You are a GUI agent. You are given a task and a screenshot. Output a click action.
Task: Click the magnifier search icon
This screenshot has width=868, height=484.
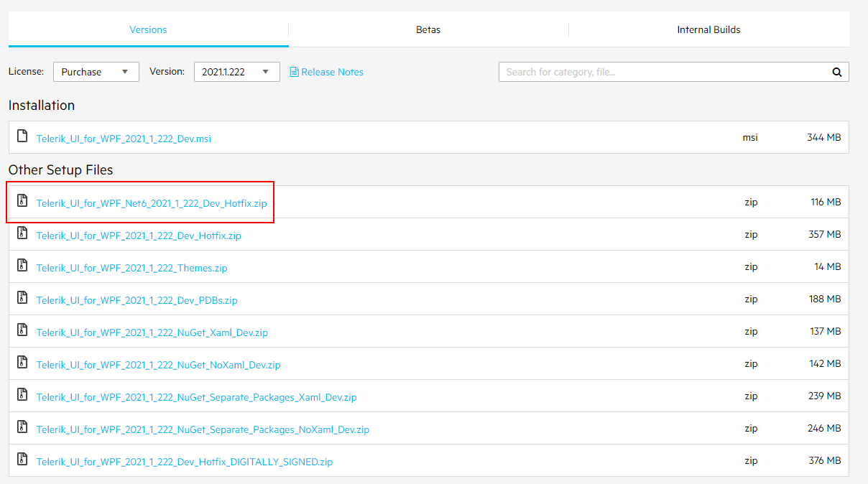837,72
